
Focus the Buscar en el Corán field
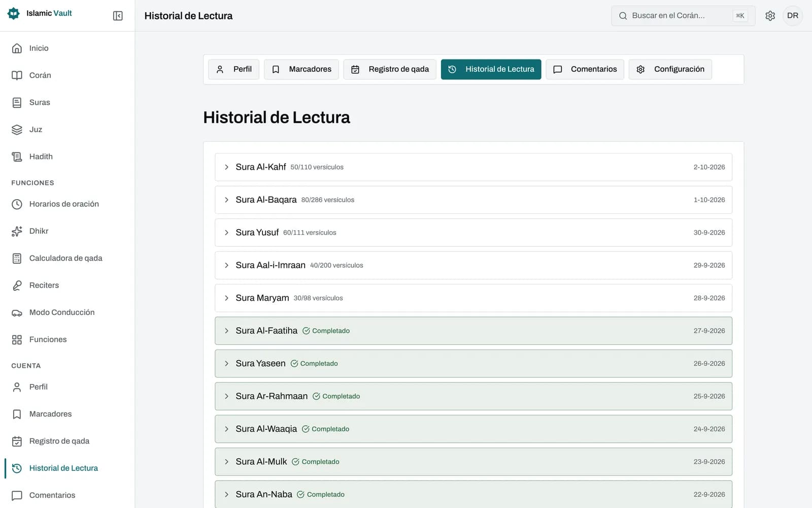pos(683,16)
